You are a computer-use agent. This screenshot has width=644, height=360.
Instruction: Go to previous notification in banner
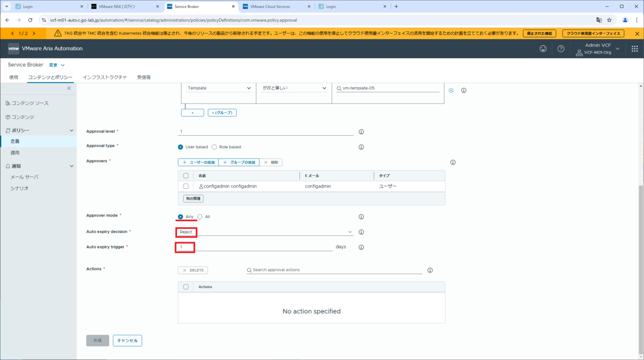(12, 33)
